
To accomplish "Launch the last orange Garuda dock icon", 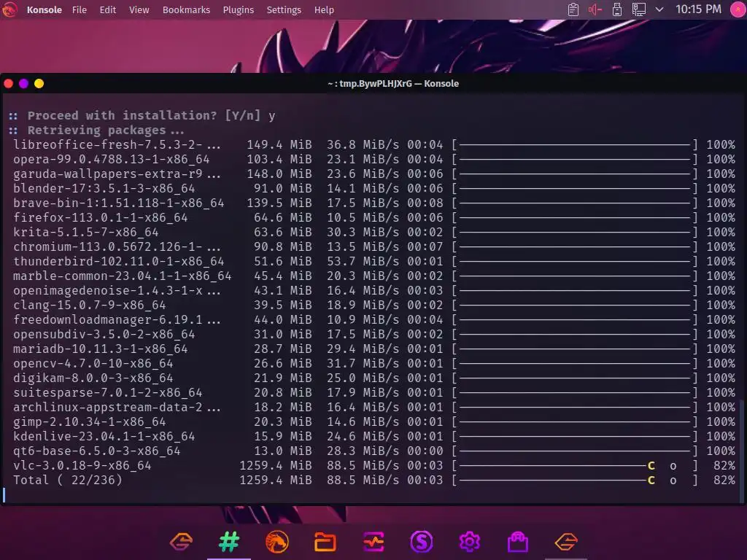I will coord(566,542).
